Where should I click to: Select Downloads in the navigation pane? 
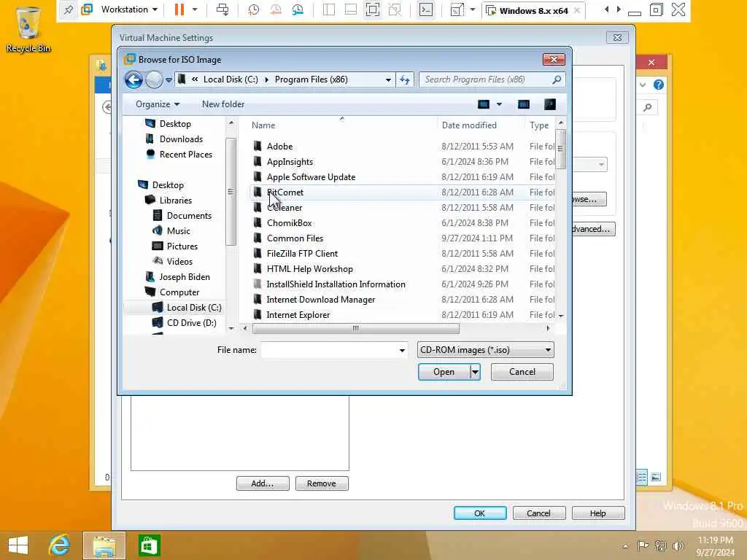(181, 139)
